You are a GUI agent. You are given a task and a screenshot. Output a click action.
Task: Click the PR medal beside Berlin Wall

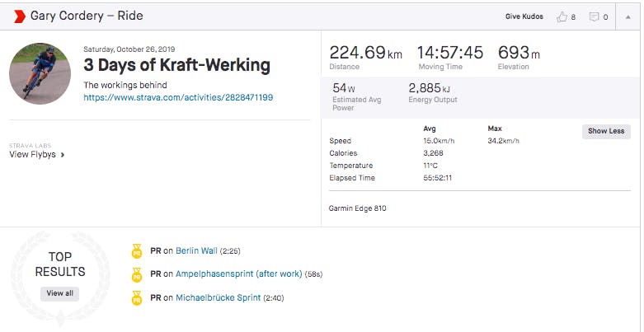(137, 250)
